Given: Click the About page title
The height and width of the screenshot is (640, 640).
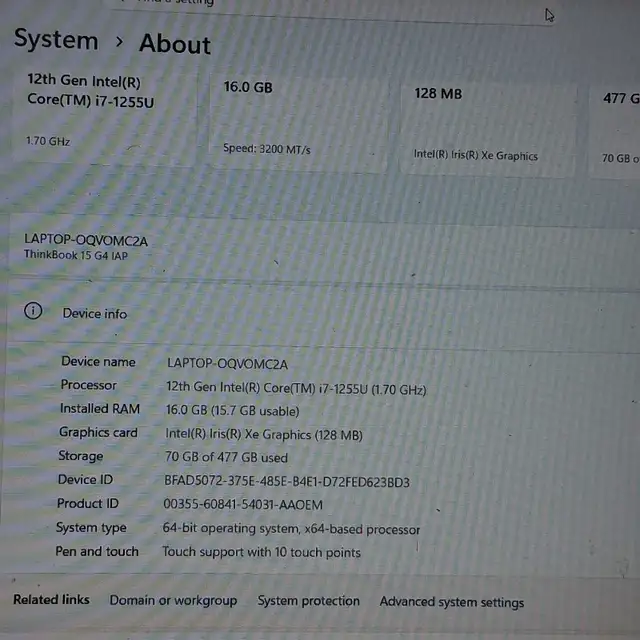Looking at the screenshot, I should (x=175, y=44).
